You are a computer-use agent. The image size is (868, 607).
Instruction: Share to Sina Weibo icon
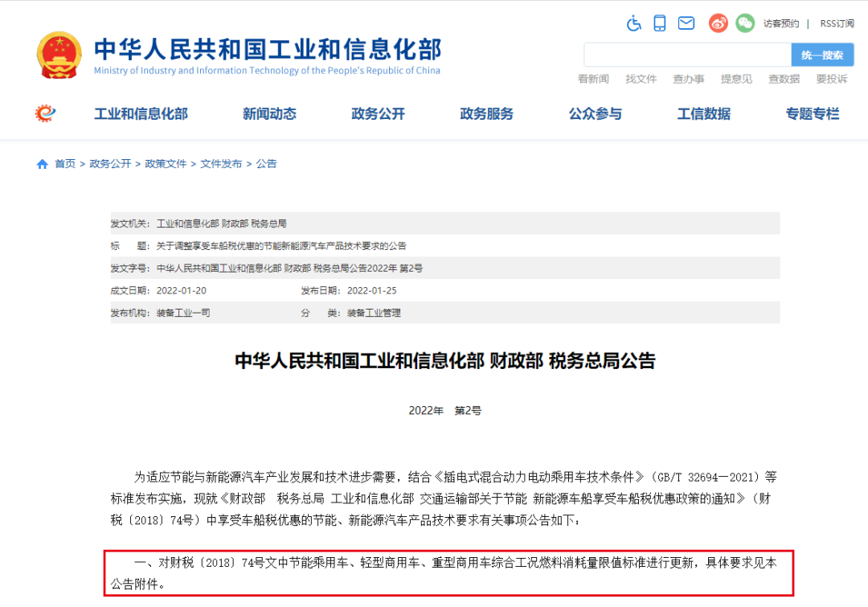click(717, 23)
